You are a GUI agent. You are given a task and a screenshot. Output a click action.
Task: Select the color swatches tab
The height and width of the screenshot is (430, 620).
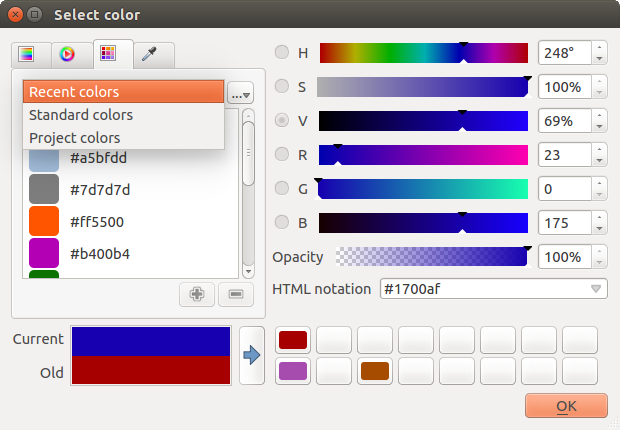pos(108,54)
